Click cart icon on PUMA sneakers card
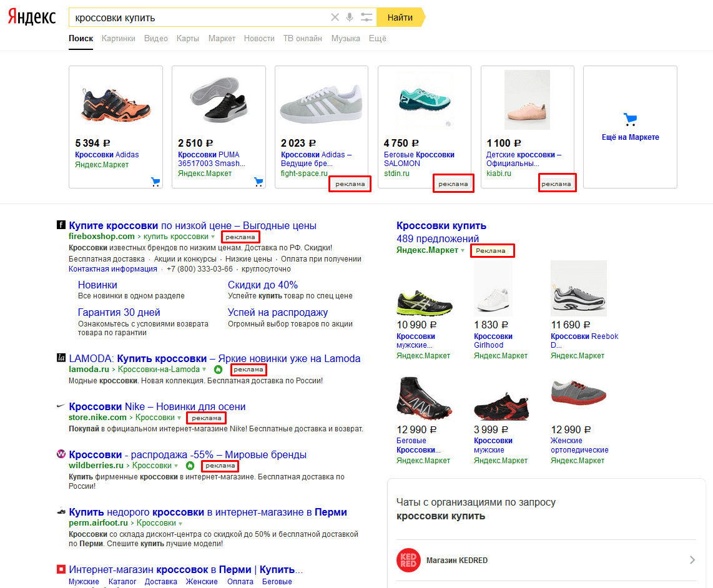The width and height of the screenshot is (713, 588). click(258, 182)
